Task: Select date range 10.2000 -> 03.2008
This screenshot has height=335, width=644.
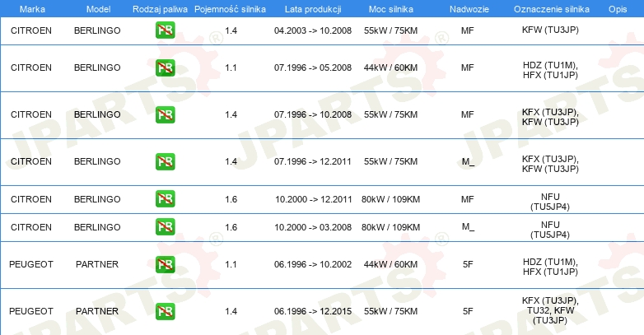Action: click(313, 227)
